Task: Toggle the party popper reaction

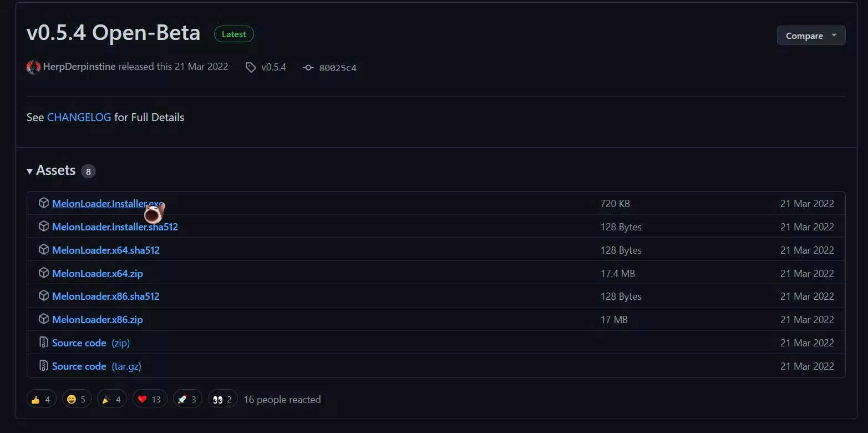Action: point(111,399)
